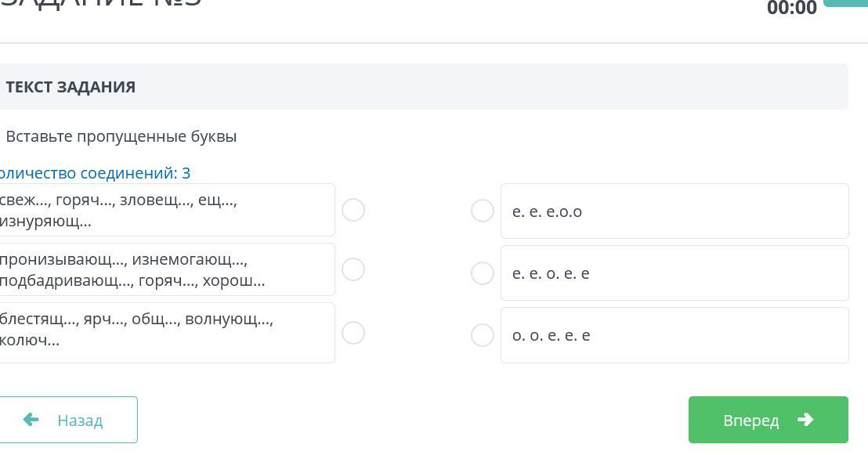Click the right arrow icon beside Вперед

click(805, 420)
